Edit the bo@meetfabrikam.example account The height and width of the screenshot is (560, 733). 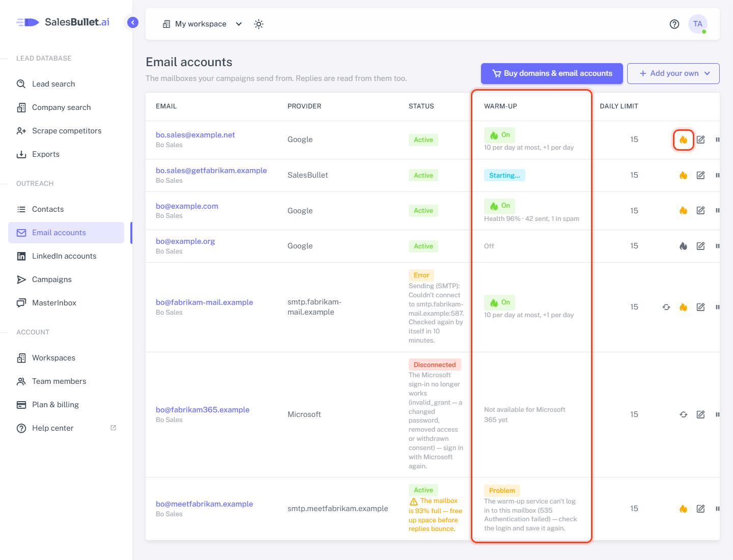click(x=701, y=509)
